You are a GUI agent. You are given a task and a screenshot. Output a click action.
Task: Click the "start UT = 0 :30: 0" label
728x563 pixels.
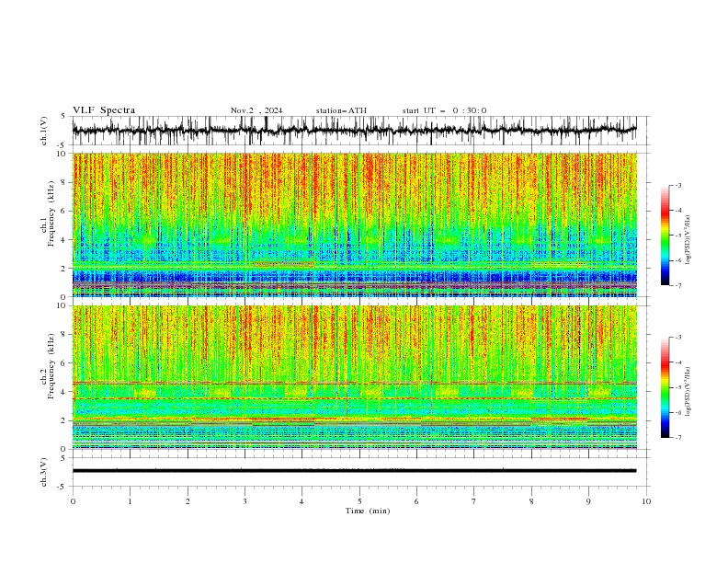444,110
